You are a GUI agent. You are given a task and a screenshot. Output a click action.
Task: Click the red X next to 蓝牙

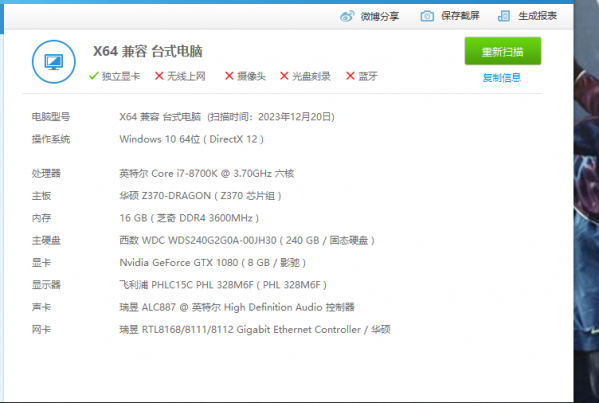[x=350, y=76]
